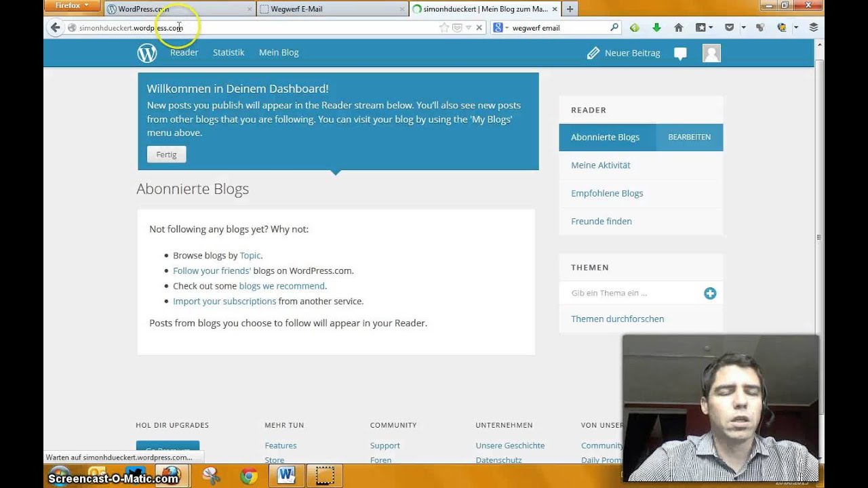Open the blogs we recommend link

click(x=282, y=286)
